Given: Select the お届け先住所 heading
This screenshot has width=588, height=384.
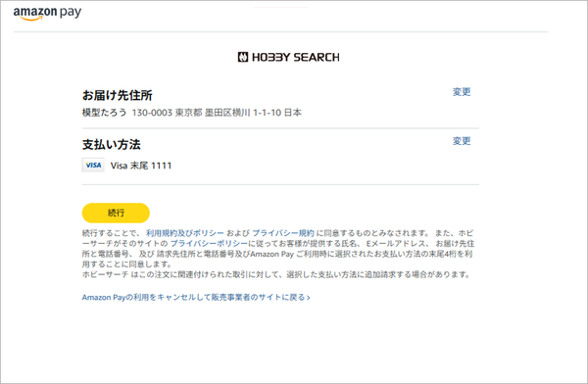Looking at the screenshot, I should coord(118,95).
